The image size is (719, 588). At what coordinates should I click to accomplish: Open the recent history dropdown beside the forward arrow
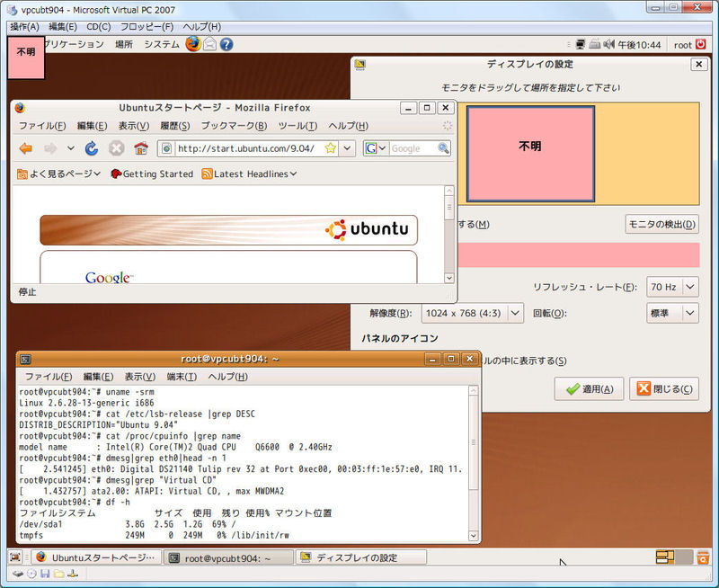click(x=71, y=148)
